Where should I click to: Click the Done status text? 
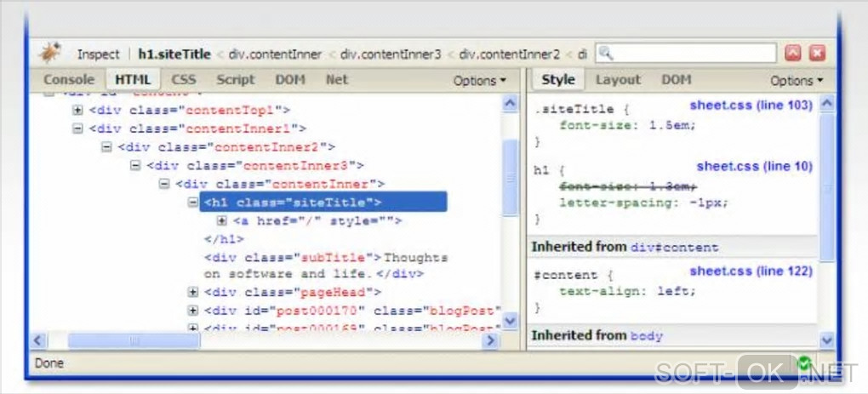tap(49, 363)
